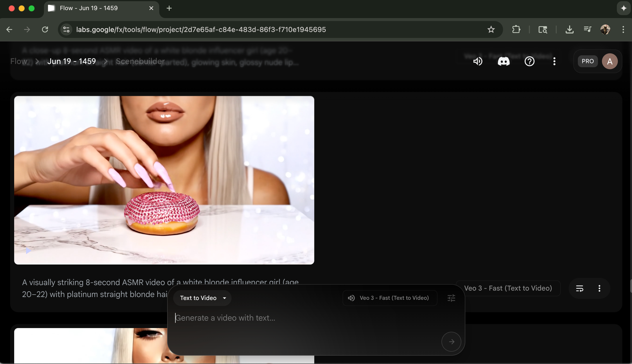
Task: Click the second video thumbnail at bottom
Action: 90,346
